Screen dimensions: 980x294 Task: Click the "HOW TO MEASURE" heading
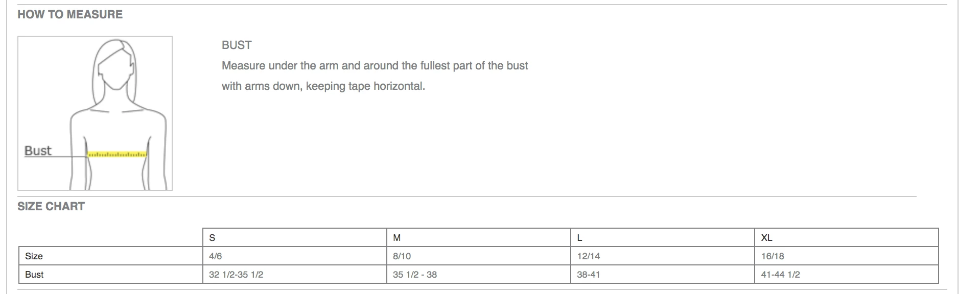[70, 14]
